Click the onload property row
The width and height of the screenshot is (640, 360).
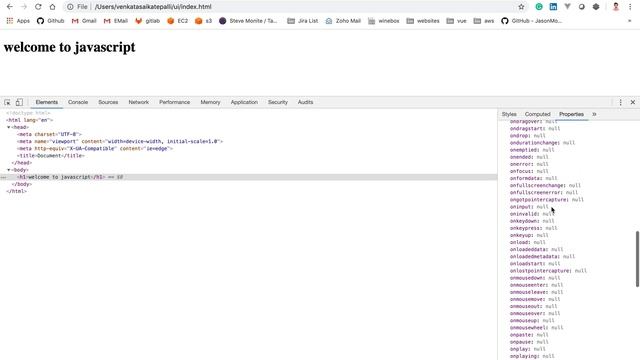pos(527,242)
